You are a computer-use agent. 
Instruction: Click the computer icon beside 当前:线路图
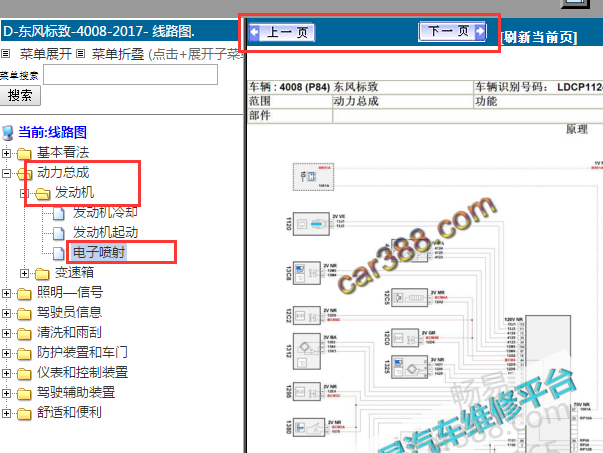8,133
